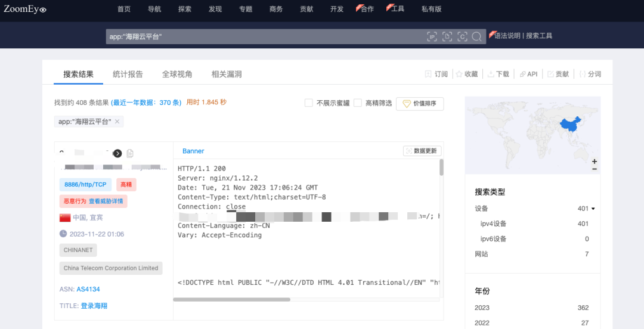Click the ZoomEye logo
This screenshot has height=329, width=644.
click(x=25, y=9)
